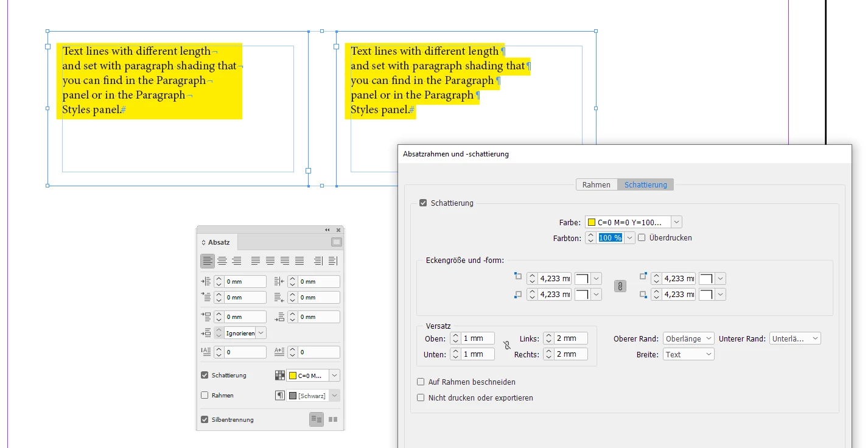Select align center in Absatz panel

click(222, 261)
